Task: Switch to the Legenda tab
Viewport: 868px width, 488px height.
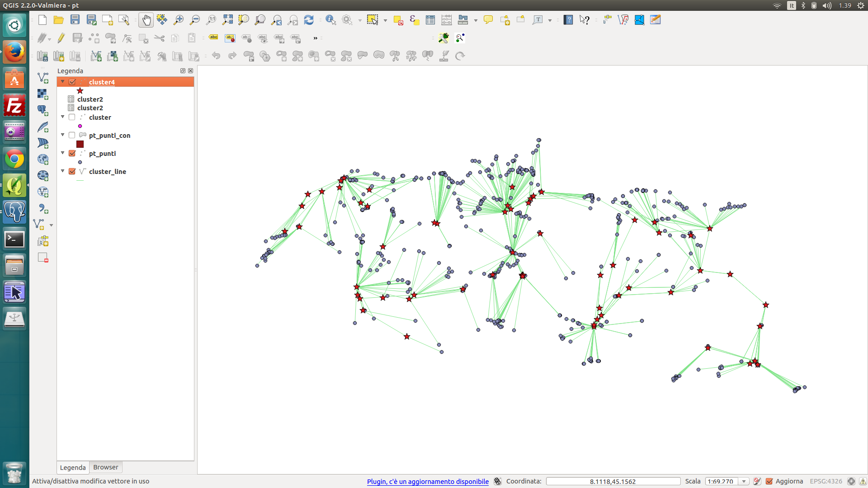Action: click(x=73, y=467)
